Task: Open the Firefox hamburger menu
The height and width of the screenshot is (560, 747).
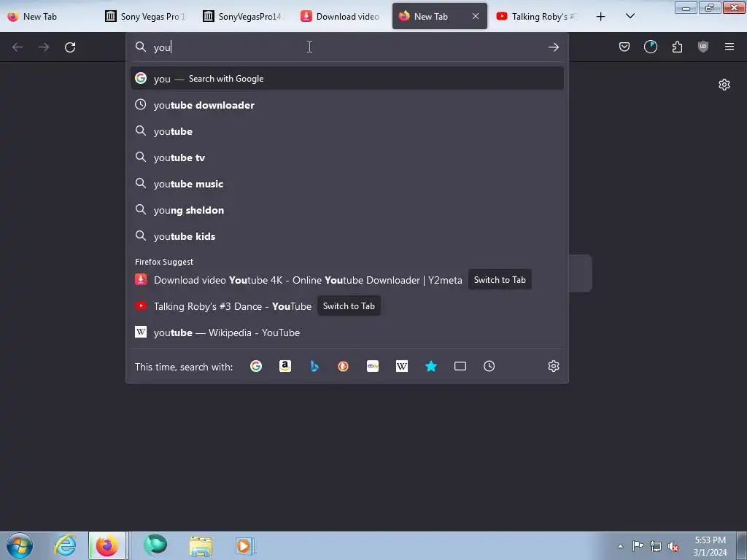Action: pos(729,47)
